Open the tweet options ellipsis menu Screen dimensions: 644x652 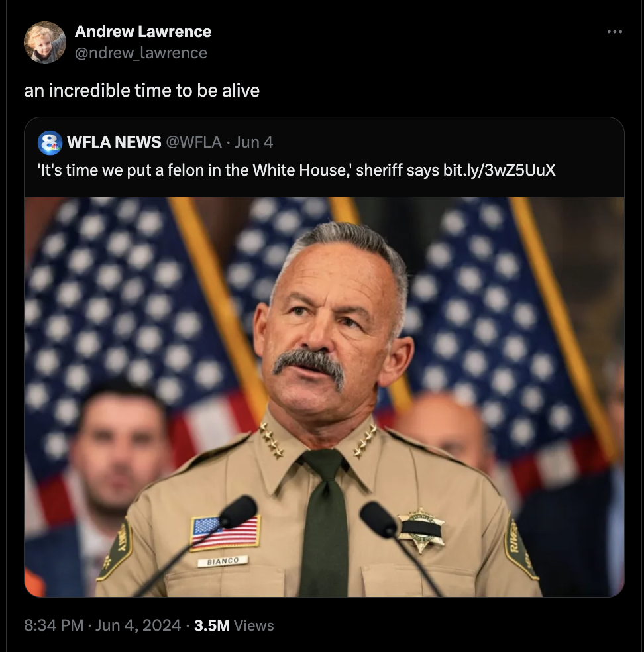[x=615, y=30]
